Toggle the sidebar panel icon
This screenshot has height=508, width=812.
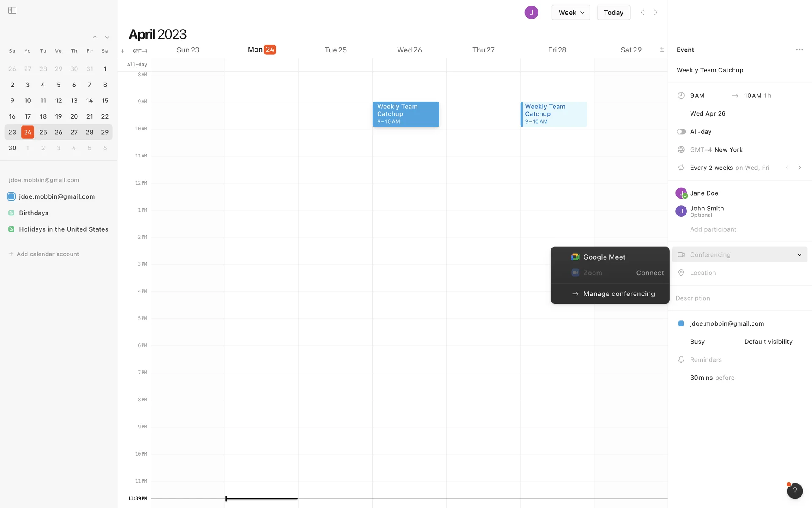12,10
